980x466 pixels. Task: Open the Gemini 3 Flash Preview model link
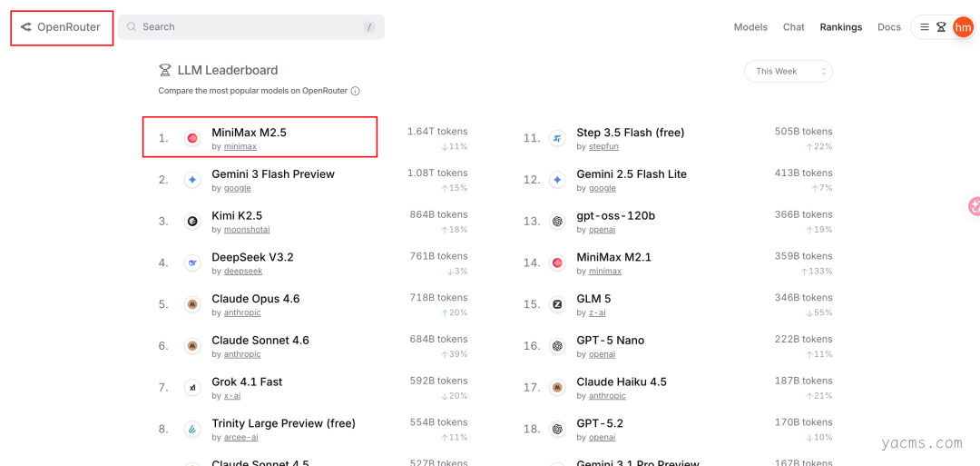(x=273, y=174)
